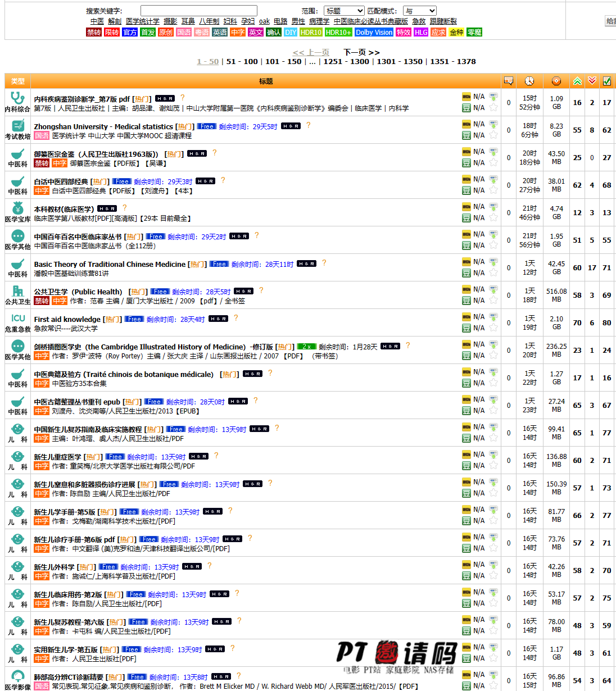Sort torrents by seeders column icon
The height and width of the screenshot is (691, 616).
point(577,81)
